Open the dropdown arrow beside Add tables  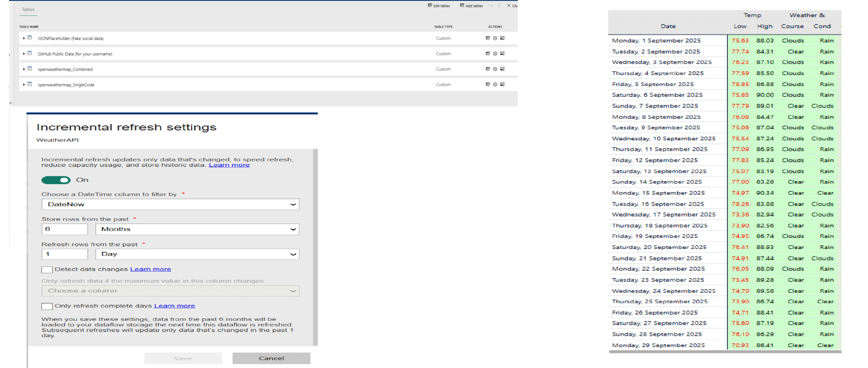pyautogui.click(x=492, y=6)
